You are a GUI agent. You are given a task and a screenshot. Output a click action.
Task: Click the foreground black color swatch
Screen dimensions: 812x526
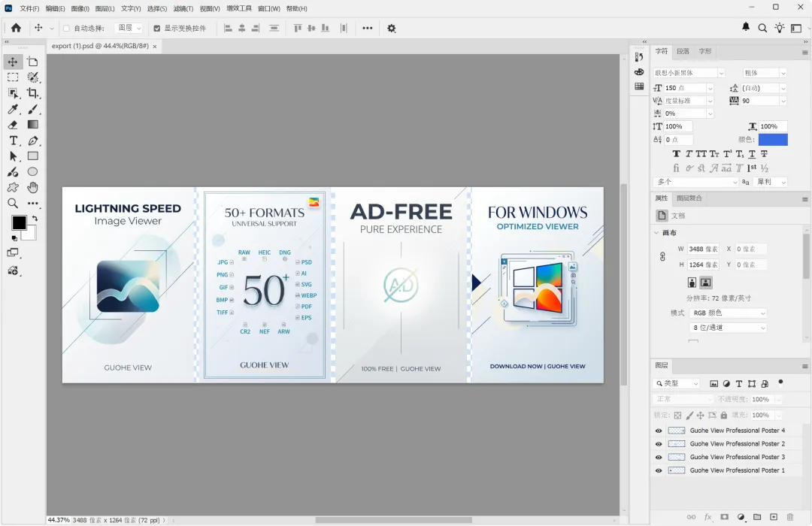click(x=19, y=223)
